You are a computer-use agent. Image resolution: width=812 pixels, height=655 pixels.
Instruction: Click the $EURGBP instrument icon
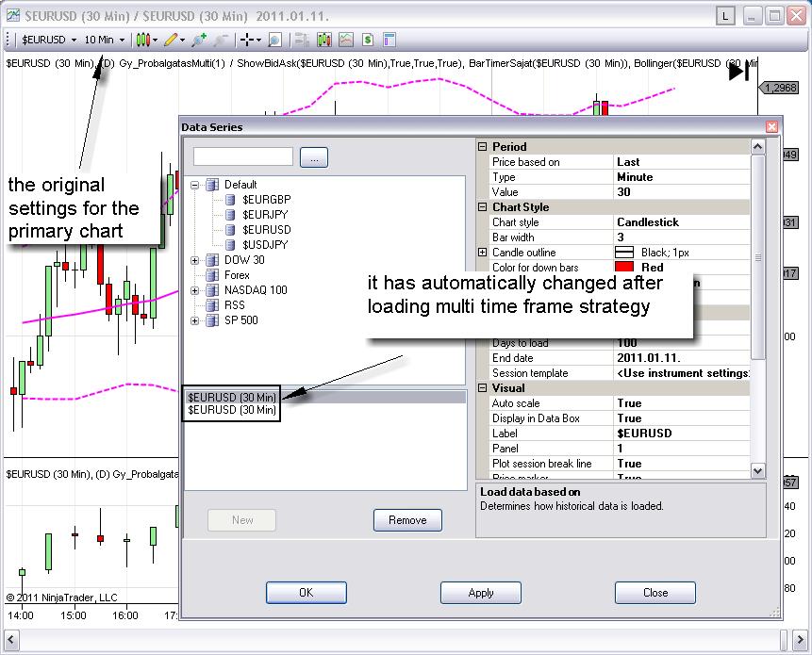[231, 200]
